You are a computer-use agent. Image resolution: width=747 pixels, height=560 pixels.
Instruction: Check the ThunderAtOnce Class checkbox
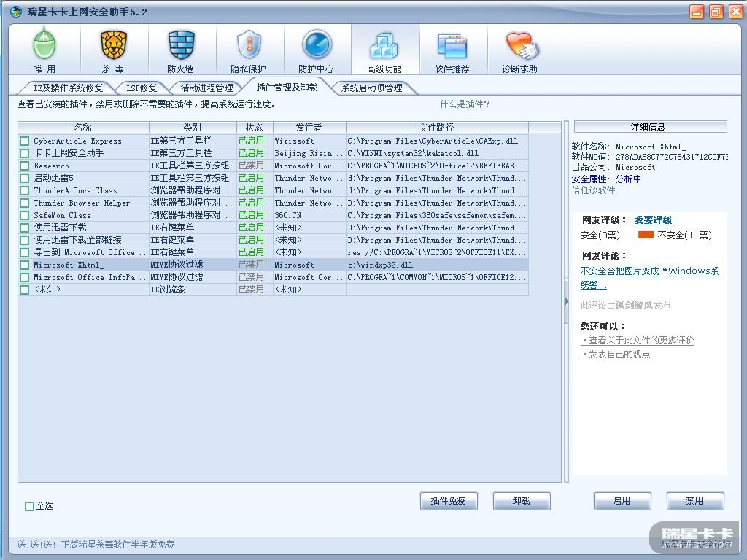pos(24,190)
